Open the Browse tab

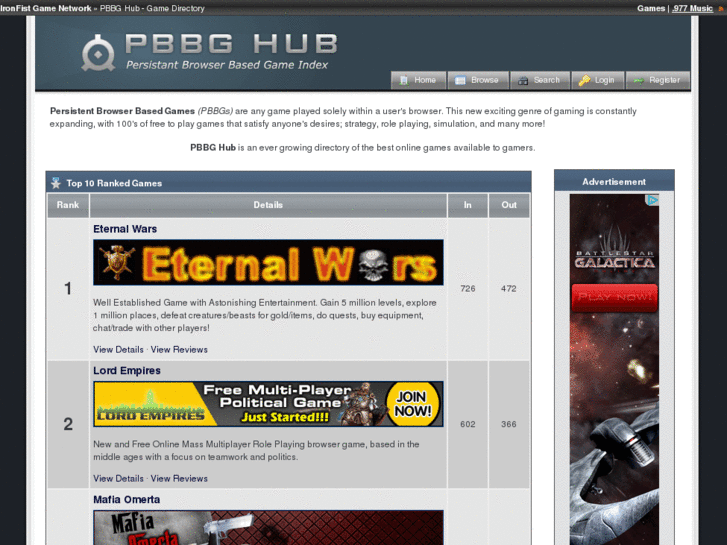478,80
